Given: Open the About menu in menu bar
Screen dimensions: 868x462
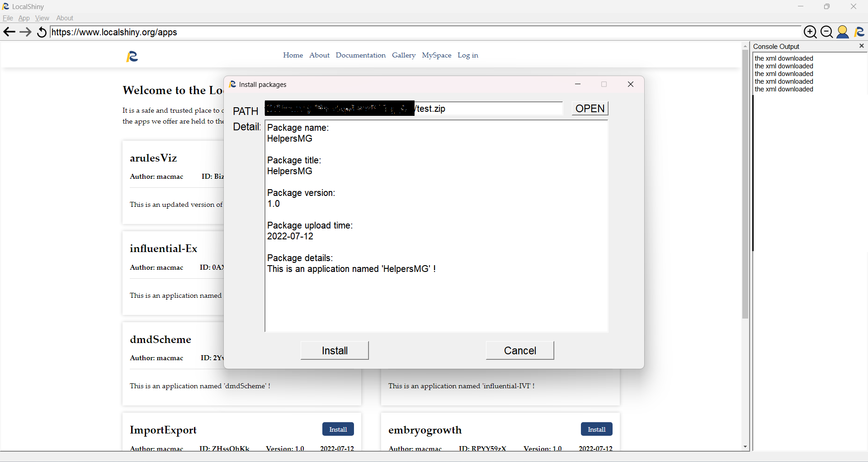Looking at the screenshot, I should 65,18.
